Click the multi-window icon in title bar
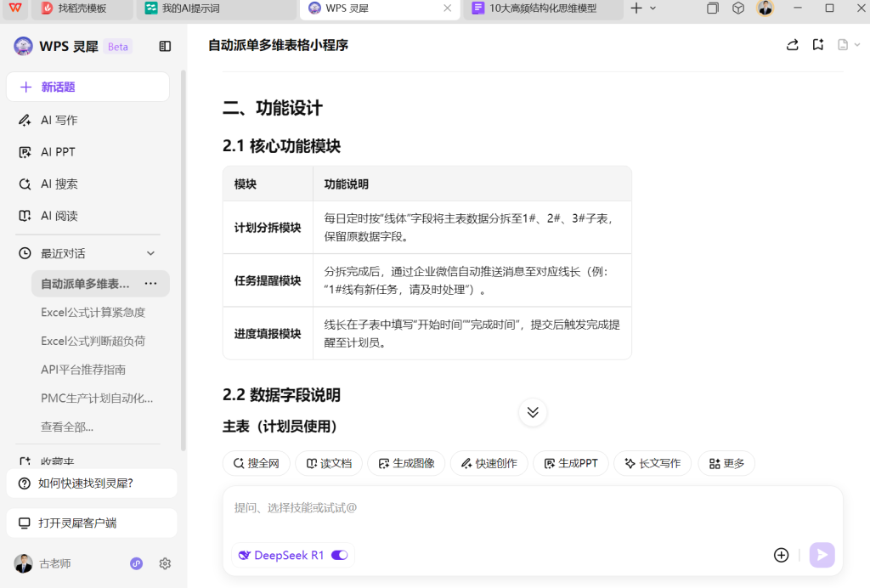Viewport: 870px width, 588px height. [713, 8]
